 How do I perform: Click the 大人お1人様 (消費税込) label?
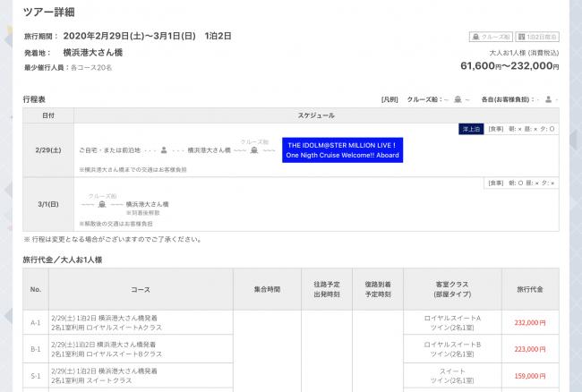pyautogui.click(x=524, y=53)
